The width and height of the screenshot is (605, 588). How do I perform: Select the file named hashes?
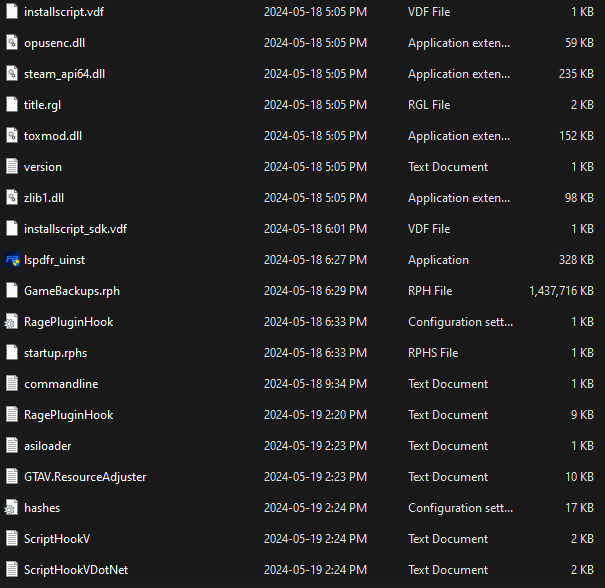click(x=42, y=508)
